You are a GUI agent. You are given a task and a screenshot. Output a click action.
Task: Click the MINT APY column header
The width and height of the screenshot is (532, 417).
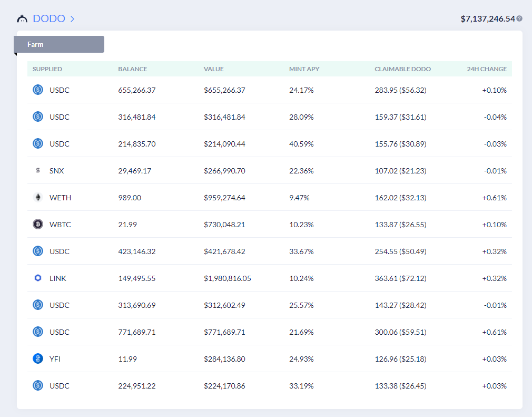[304, 69]
